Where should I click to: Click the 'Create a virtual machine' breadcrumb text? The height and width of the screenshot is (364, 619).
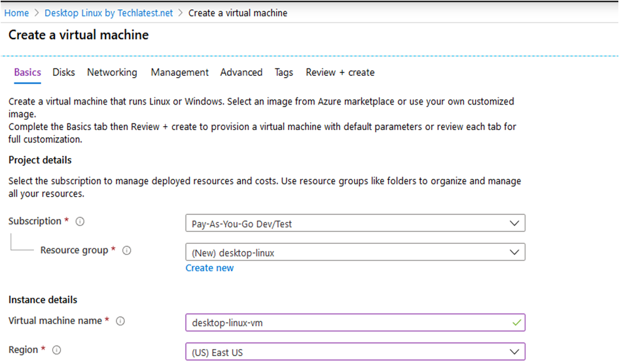[238, 13]
